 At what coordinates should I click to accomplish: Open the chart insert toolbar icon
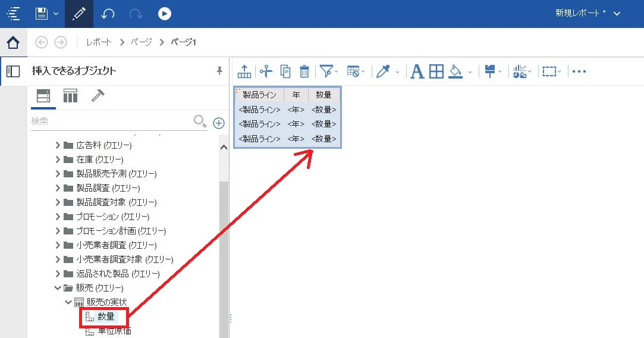pyautogui.click(x=522, y=71)
